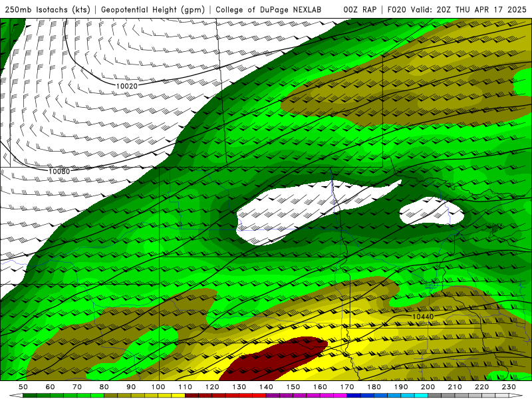
Task: Click the 80 kts legend tick label
Action: coord(104,387)
